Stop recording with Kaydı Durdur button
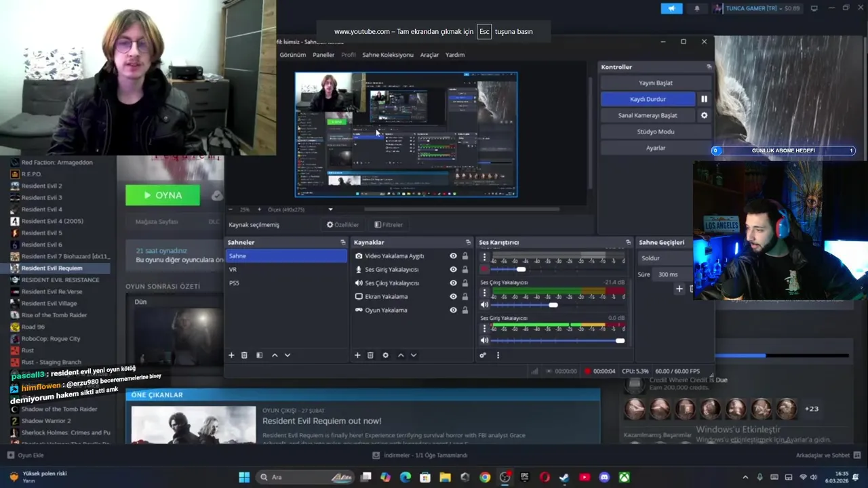Viewport: 868px width, 488px height. (648, 99)
